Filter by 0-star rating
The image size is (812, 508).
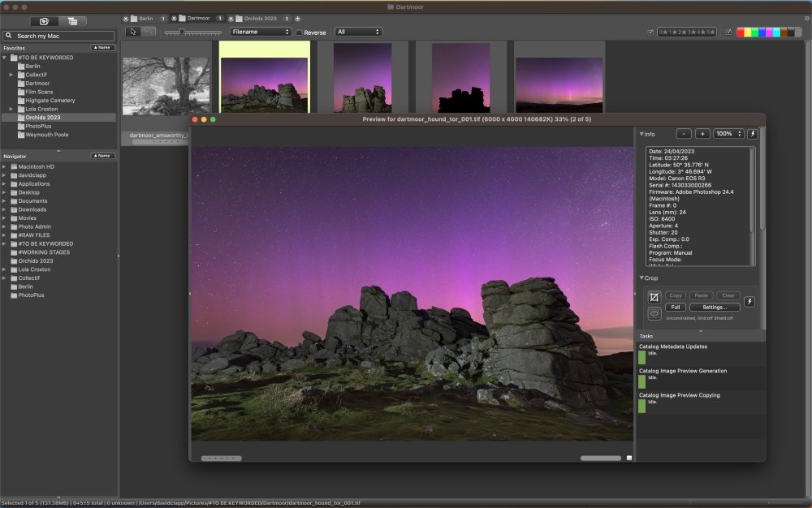click(663, 32)
